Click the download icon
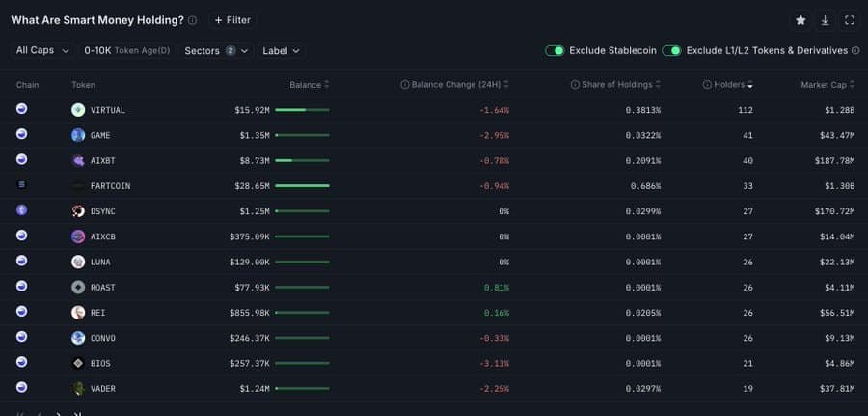This screenshot has height=416, width=868. point(825,20)
